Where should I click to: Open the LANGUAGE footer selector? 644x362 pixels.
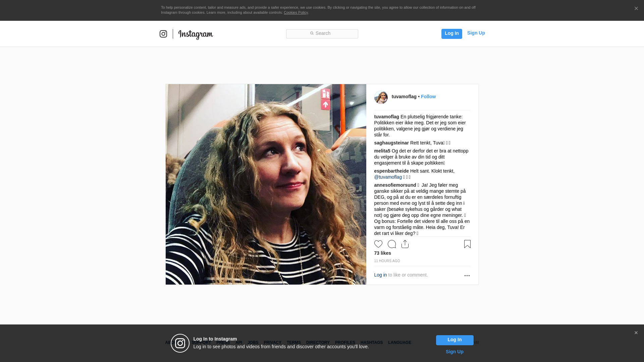pos(399,343)
